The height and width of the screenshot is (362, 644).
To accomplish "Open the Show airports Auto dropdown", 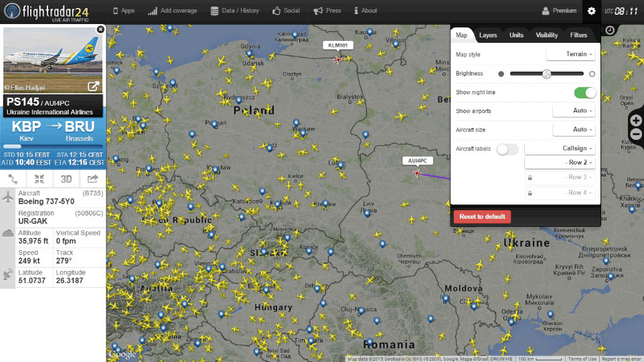I will (x=574, y=111).
